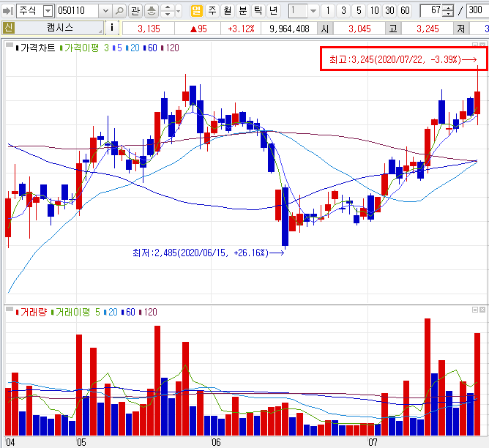
Task: Toggle the 20-day volume average legend
Action: (x=111, y=312)
